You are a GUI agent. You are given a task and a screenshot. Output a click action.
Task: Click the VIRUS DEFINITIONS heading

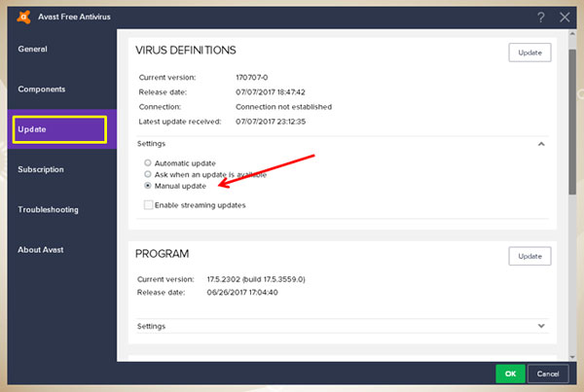pos(186,51)
